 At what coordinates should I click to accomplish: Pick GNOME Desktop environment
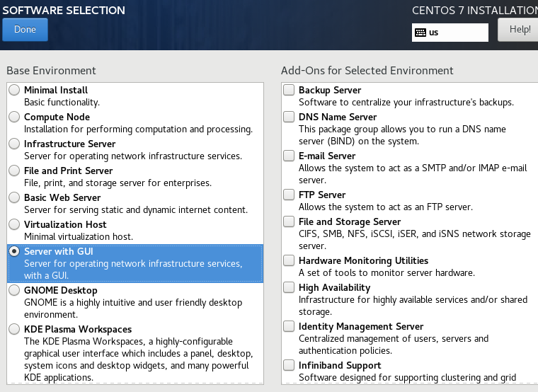(x=14, y=291)
